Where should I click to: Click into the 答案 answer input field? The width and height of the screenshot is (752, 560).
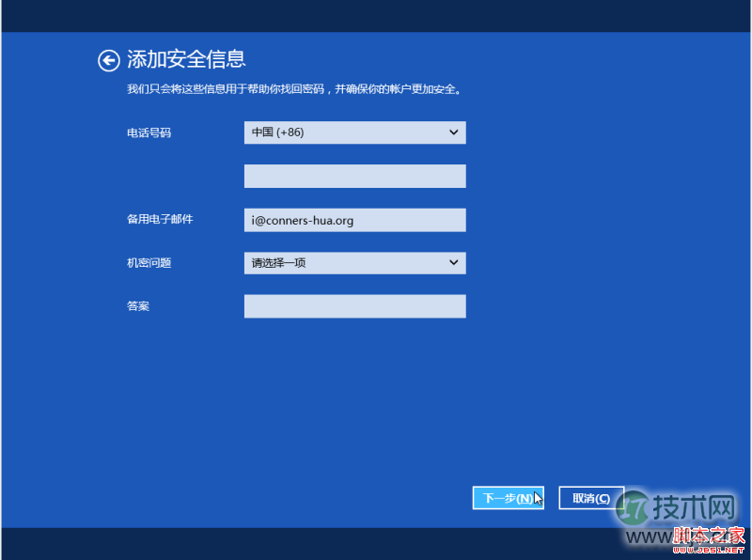355,306
